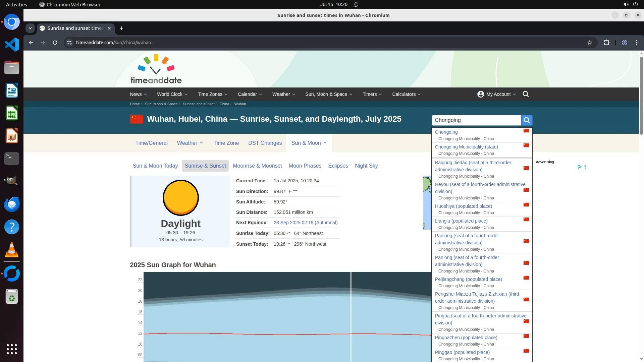This screenshot has height=362, width=644.
Task: Toggle the notifications bell in top bar
Action: tap(356, 5)
